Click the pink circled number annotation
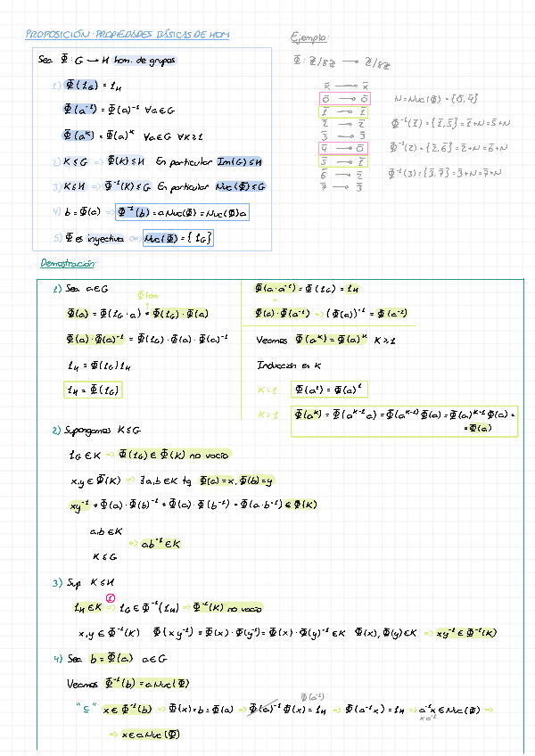535x756 pixels. (109, 598)
